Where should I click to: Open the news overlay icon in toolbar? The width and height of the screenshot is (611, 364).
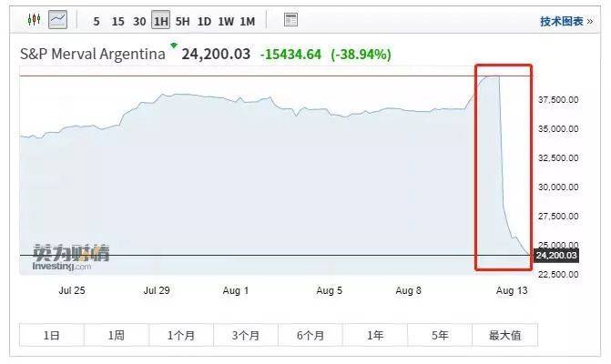pyautogui.click(x=290, y=19)
